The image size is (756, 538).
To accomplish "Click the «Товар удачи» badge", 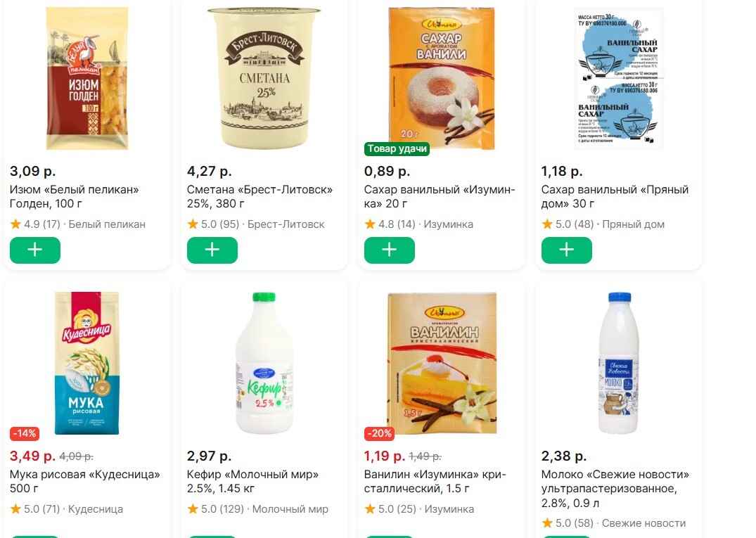I will (397, 149).
